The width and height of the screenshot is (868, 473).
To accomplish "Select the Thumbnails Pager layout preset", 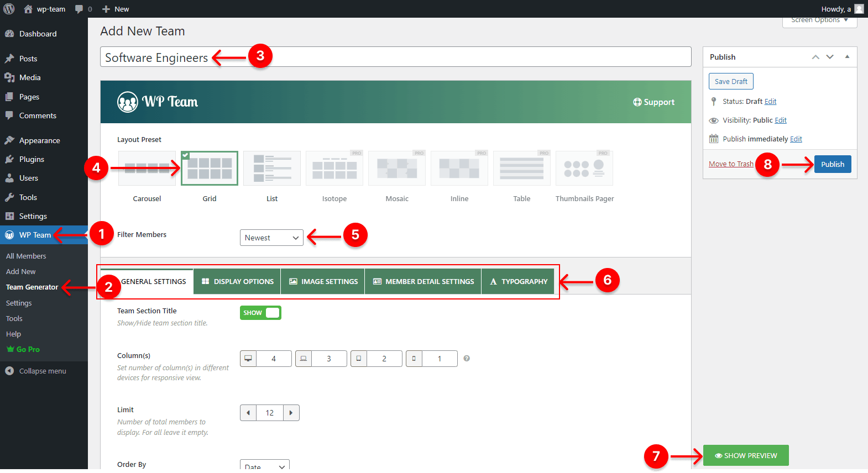I will [x=584, y=168].
